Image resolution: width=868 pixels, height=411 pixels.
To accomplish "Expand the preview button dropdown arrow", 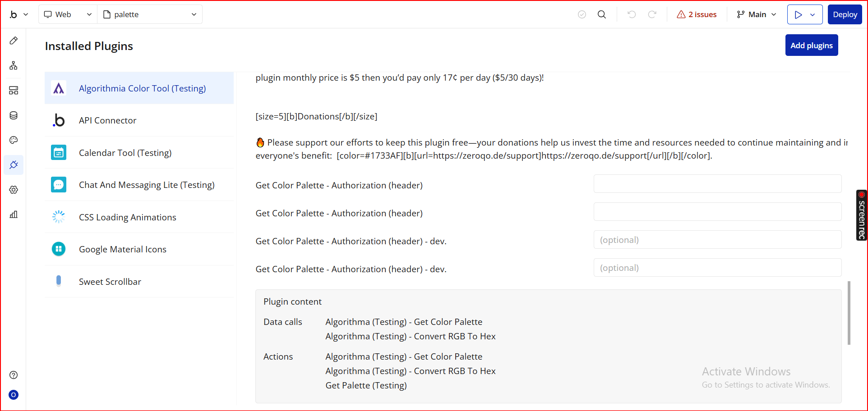I will tap(813, 14).
